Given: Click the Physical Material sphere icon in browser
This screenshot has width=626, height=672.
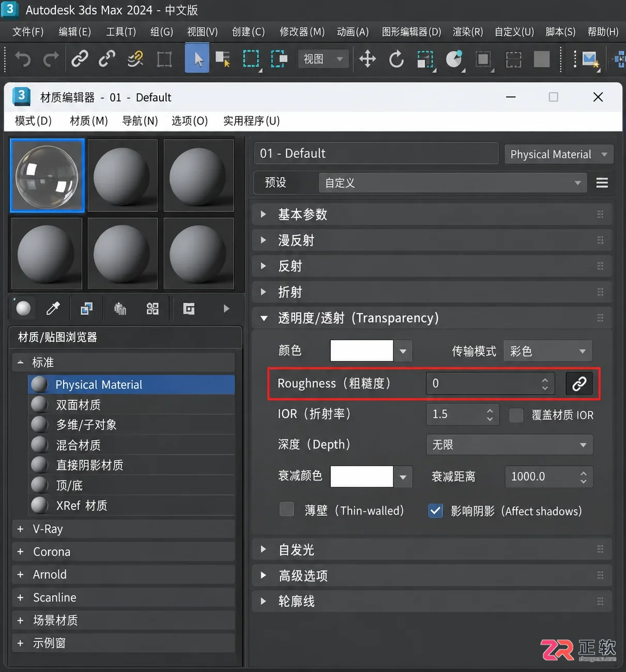Looking at the screenshot, I should [39, 384].
